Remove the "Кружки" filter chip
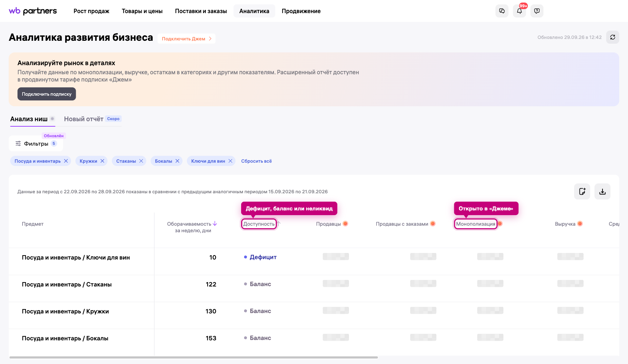This screenshot has height=364, width=628. tap(102, 161)
